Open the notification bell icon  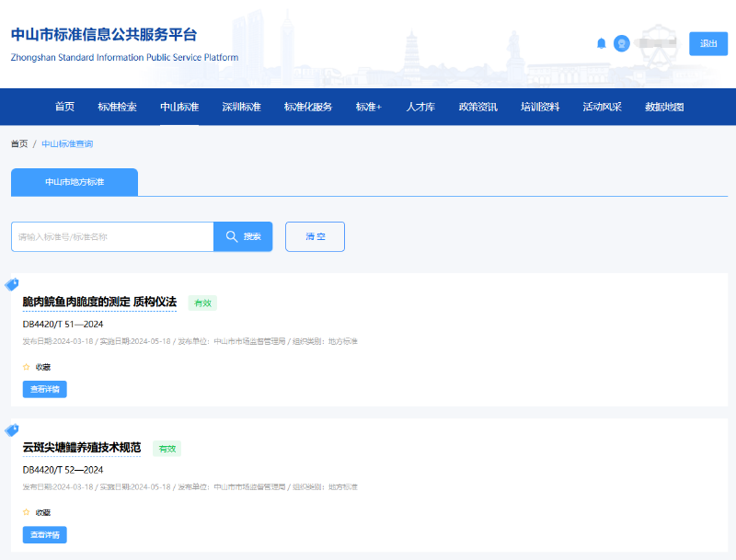pyautogui.click(x=603, y=43)
